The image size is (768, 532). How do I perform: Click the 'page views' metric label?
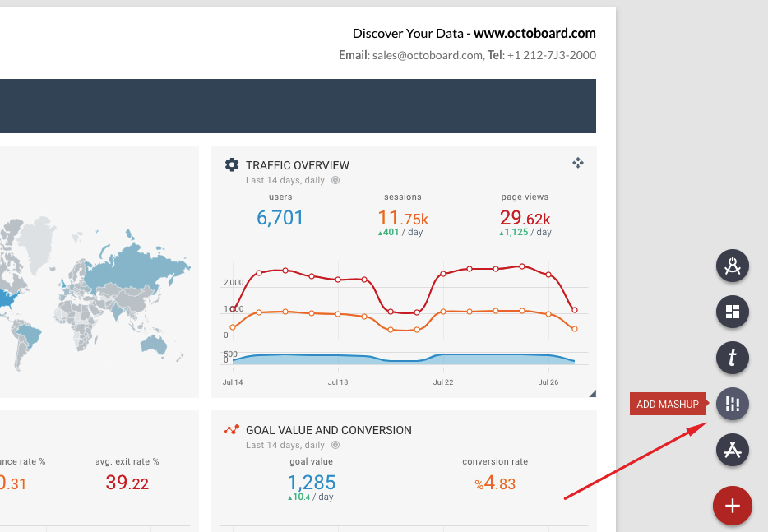pyautogui.click(x=525, y=197)
